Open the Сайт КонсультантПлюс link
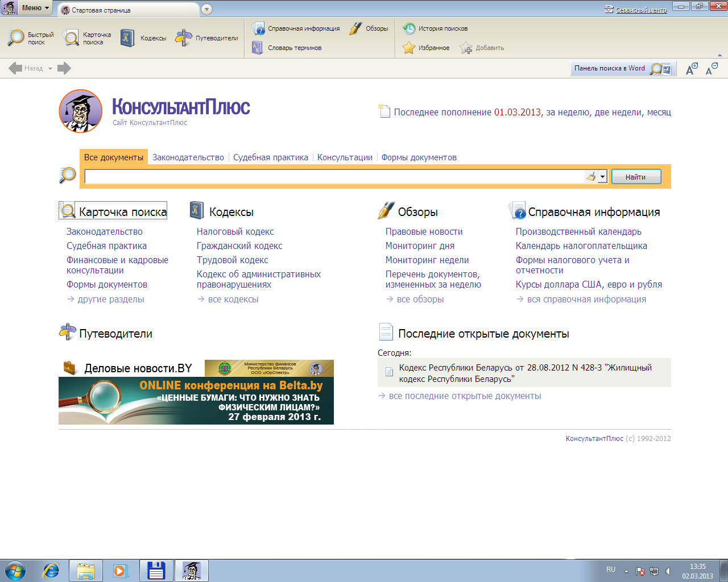This screenshot has height=582, width=728. coord(150,123)
